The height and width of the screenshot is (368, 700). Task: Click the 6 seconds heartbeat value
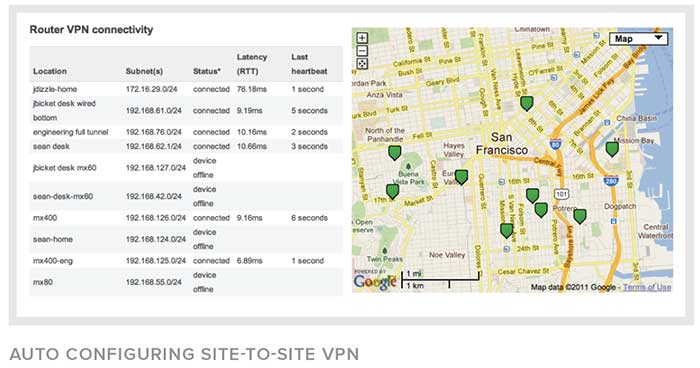[309, 217]
